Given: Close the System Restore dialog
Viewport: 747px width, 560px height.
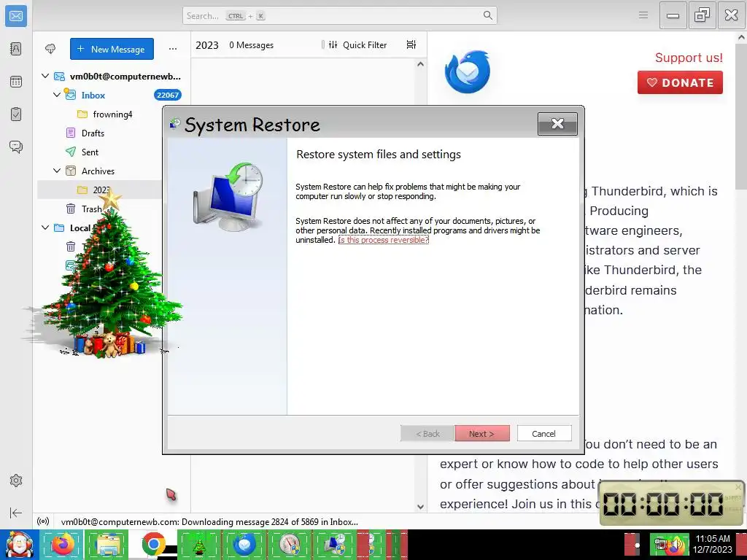Looking at the screenshot, I should [x=557, y=124].
